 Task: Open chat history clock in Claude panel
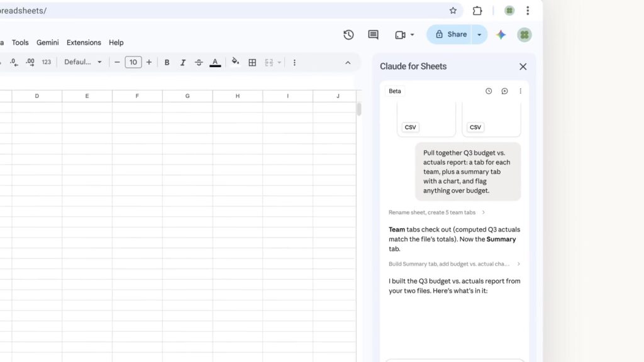[x=488, y=91]
